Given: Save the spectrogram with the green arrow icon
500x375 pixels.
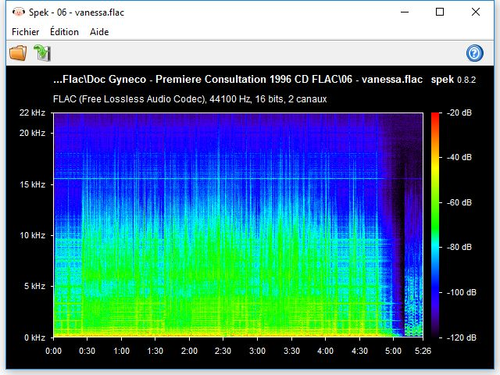Looking at the screenshot, I should (x=42, y=53).
